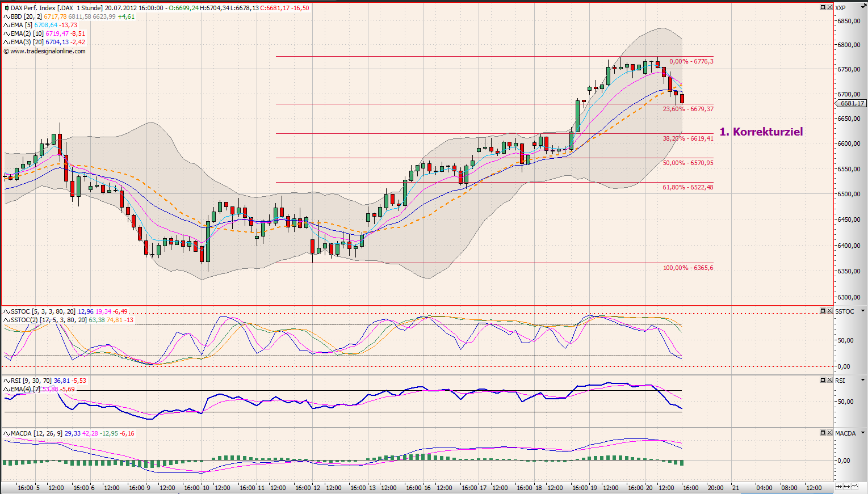This screenshot has width=868, height=494.
Task: Maximize the RSI indicator pane
Action: point(823,380)
